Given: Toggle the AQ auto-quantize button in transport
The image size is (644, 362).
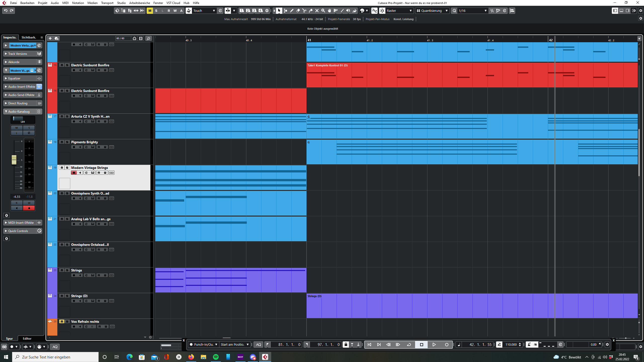Looking at the screenshot, I should 259,345.
